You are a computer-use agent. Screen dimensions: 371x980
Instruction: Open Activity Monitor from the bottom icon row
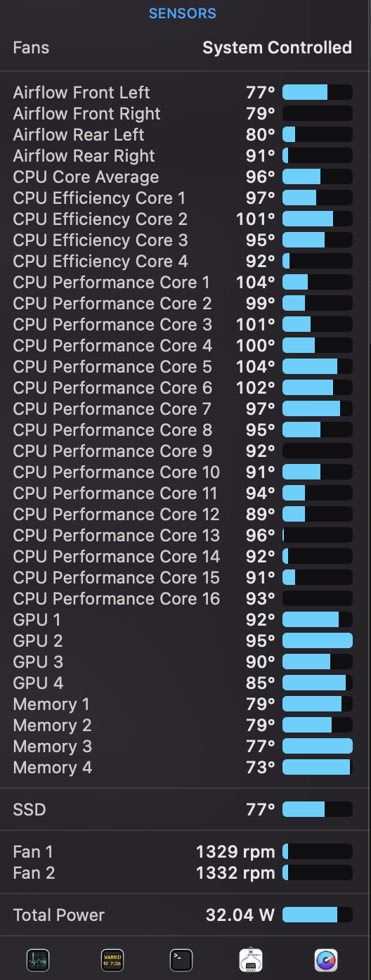point(38,960)
